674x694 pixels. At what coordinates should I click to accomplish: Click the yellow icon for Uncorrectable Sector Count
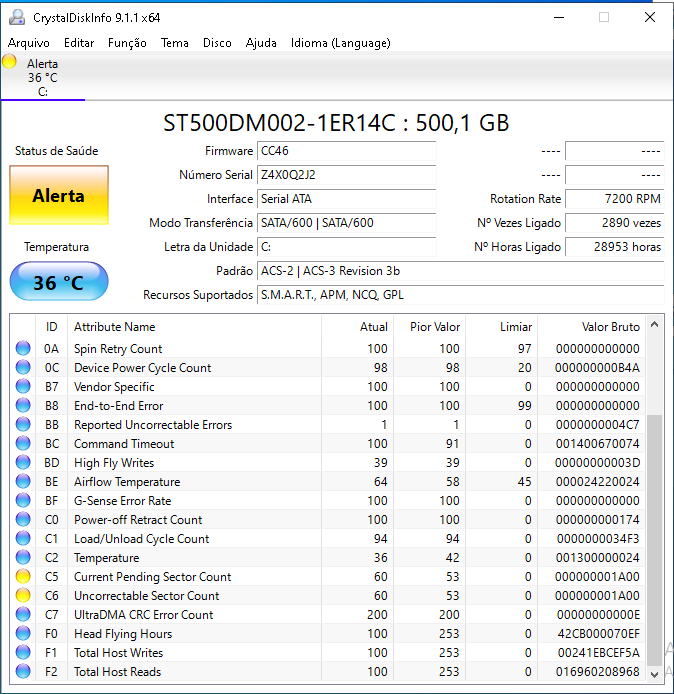pyautogui.click(x=23, y=596)
